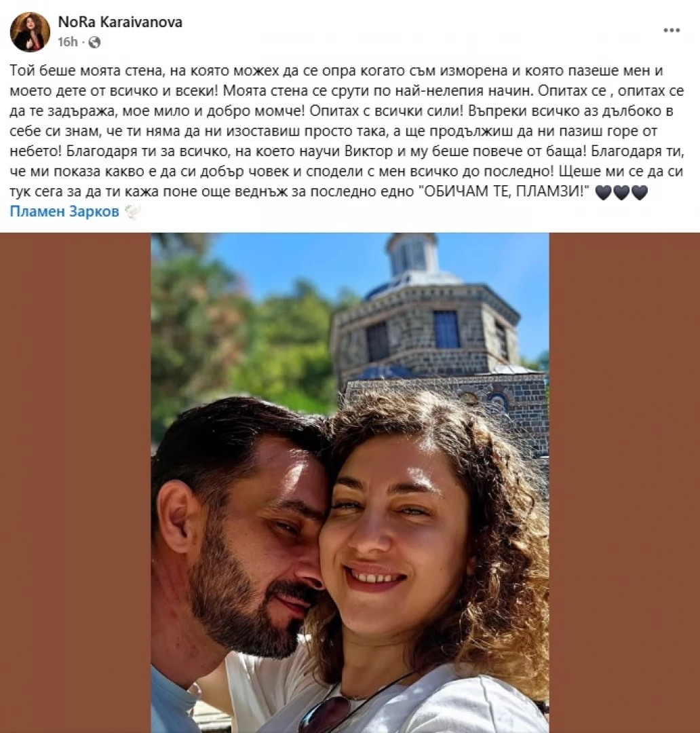This screenshot has width=700, height=733.
Task: Click the brown background right of the photo
Action: coord(624,483)
